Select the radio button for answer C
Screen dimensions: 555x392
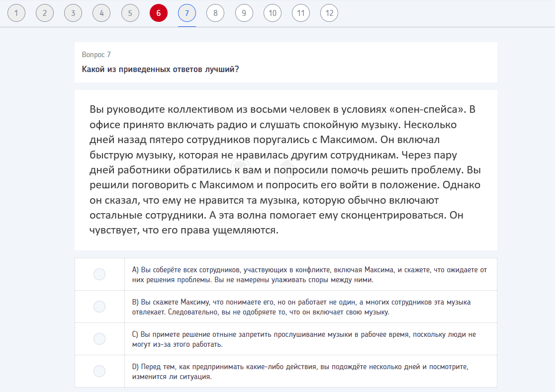click(x=99, y=339)
